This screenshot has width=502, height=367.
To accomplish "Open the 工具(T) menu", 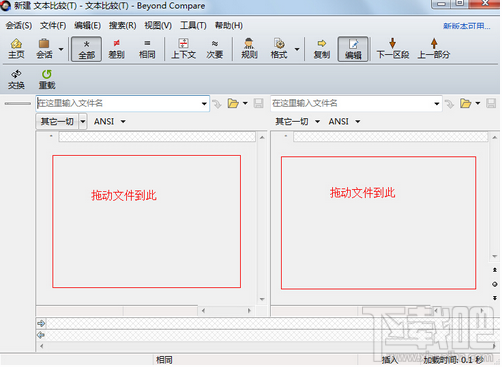I will click(193, 25).
